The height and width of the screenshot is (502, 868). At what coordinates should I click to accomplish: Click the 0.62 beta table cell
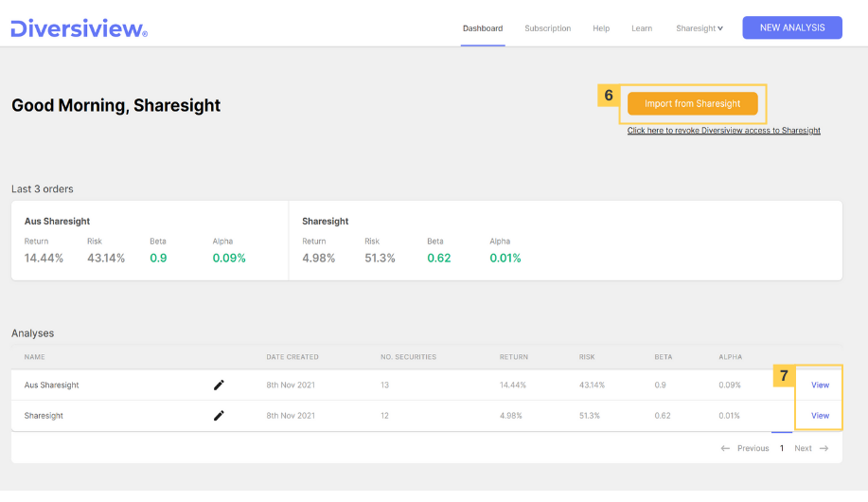(x=662, y=416)
